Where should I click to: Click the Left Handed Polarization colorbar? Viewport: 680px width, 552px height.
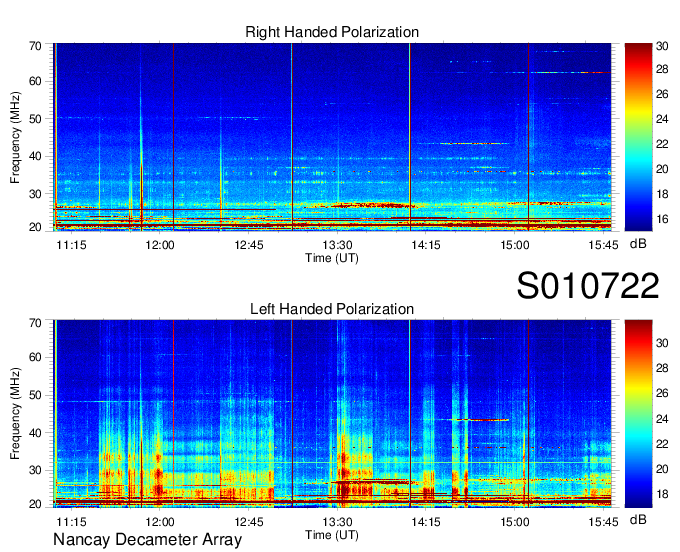(638, 414)
